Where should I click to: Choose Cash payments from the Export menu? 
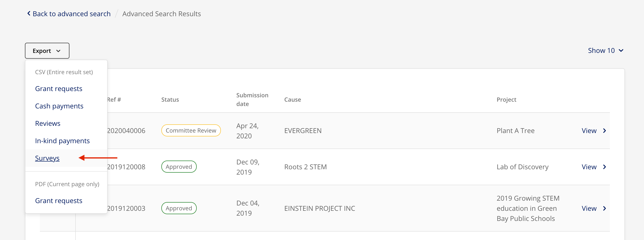[x=59, y=106]
